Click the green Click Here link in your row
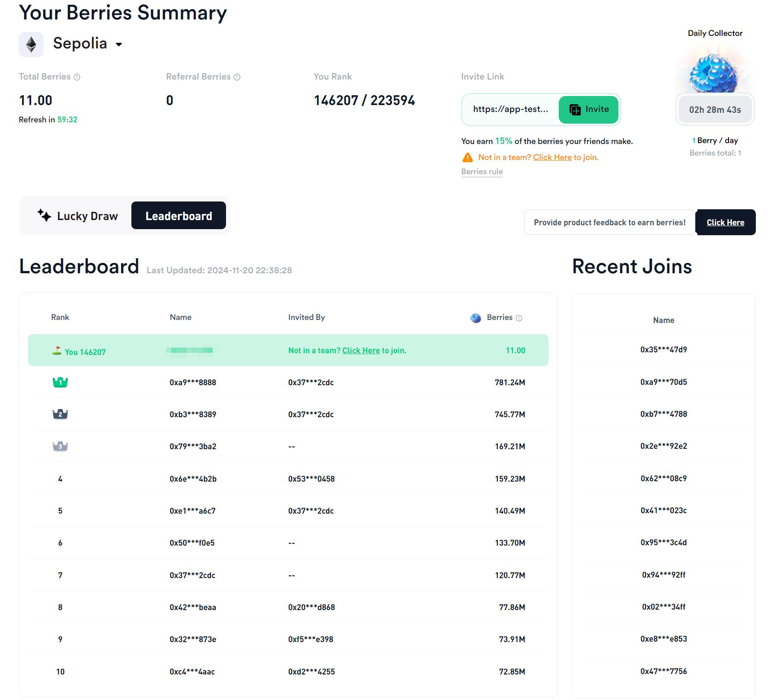 pos(361,351)
